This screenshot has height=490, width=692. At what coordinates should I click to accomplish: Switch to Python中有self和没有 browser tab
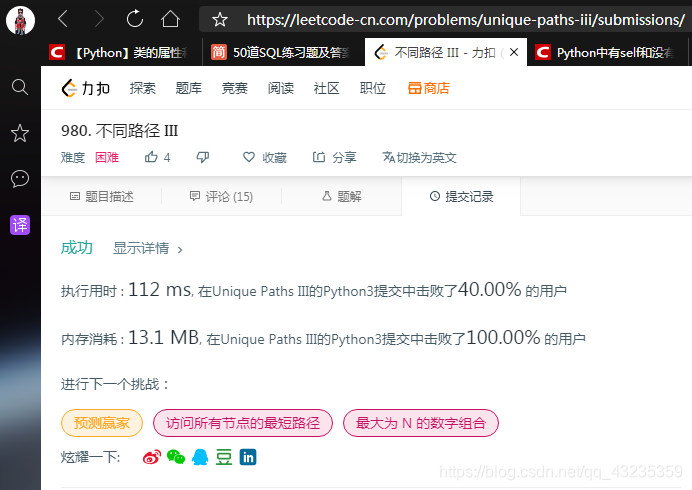pyautogui.click(x=607, y=53)
